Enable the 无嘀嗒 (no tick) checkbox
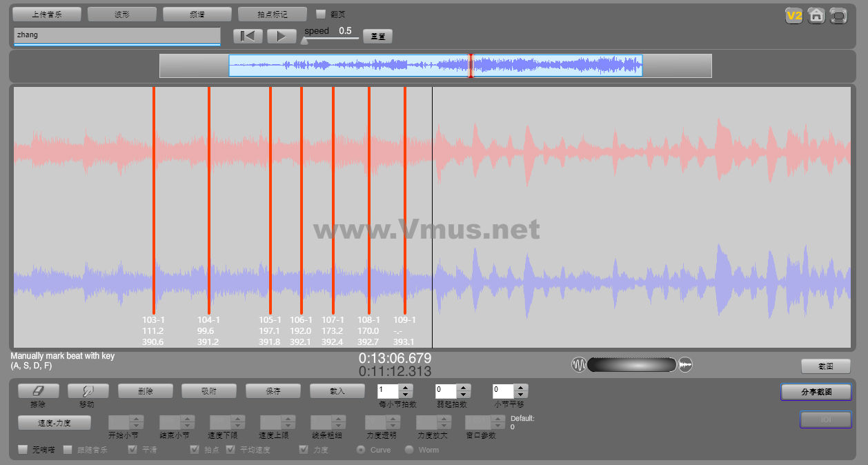The image size is (868, 465). pos(23,450)
